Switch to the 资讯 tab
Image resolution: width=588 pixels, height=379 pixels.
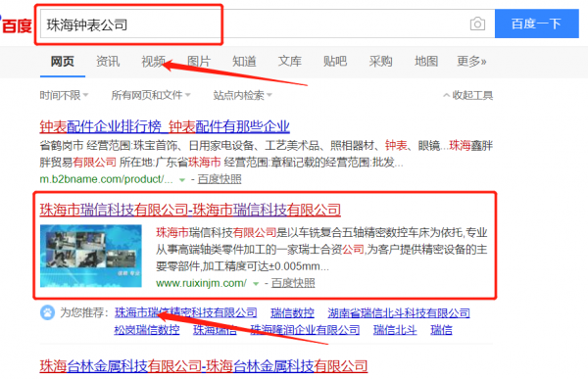108,61
